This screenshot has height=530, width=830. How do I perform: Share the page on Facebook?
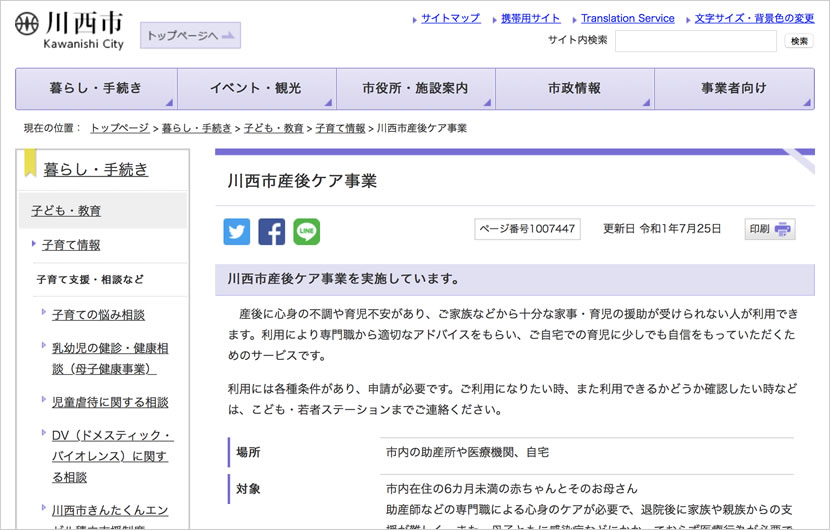[272, 231]
